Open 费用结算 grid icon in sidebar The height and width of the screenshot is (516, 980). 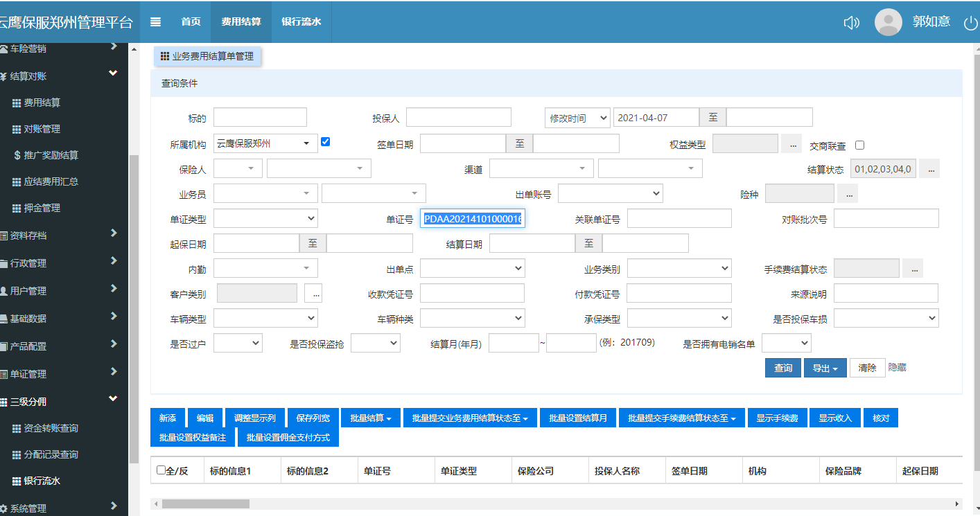(x=17, y=103)
